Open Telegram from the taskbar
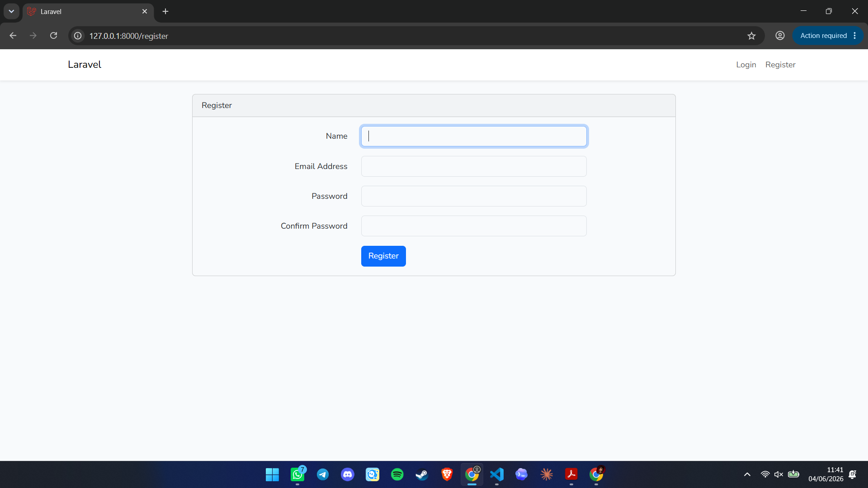This screenshot has width=868, height=488. (x=323, y=474)
